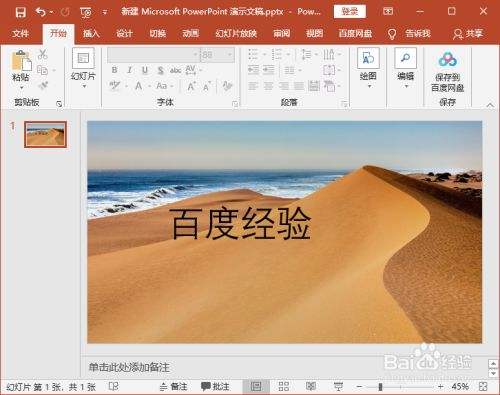The height and width of the screenshot is (395, 500).
Task: Click the AV character spacing icon
Action: click(190, 70)
